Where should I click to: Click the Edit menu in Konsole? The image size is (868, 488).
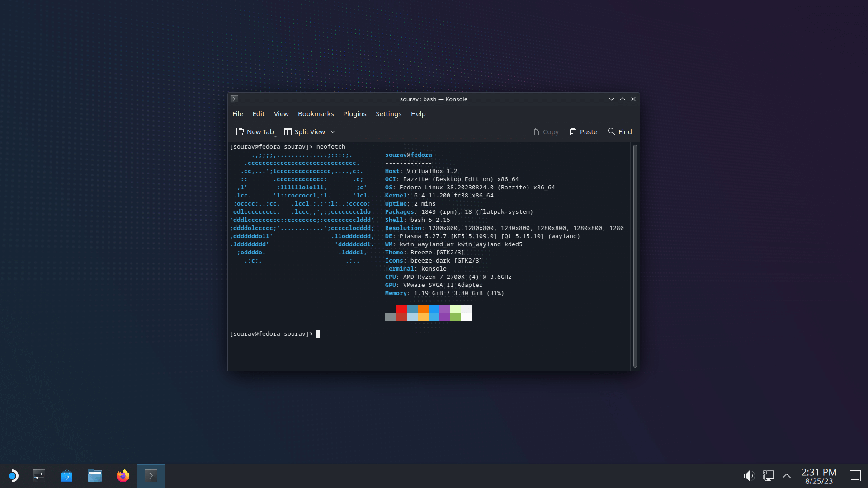click(x=258, y=113)
